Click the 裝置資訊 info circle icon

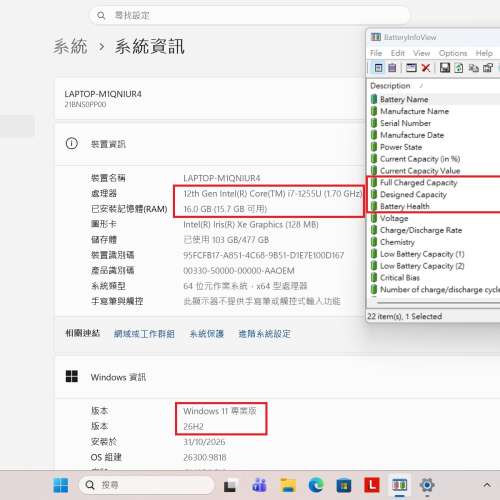tap(72, 144)
